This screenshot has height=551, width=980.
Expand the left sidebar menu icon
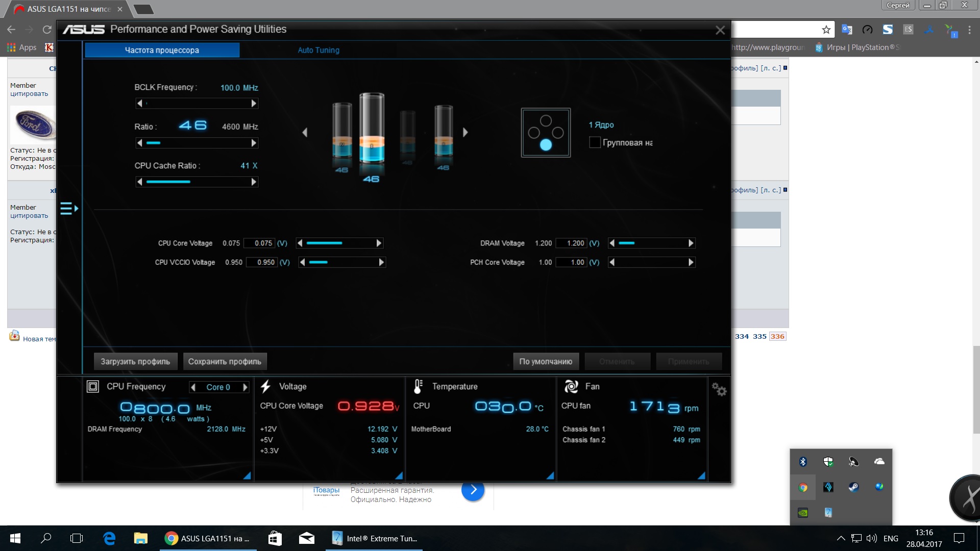69,208
